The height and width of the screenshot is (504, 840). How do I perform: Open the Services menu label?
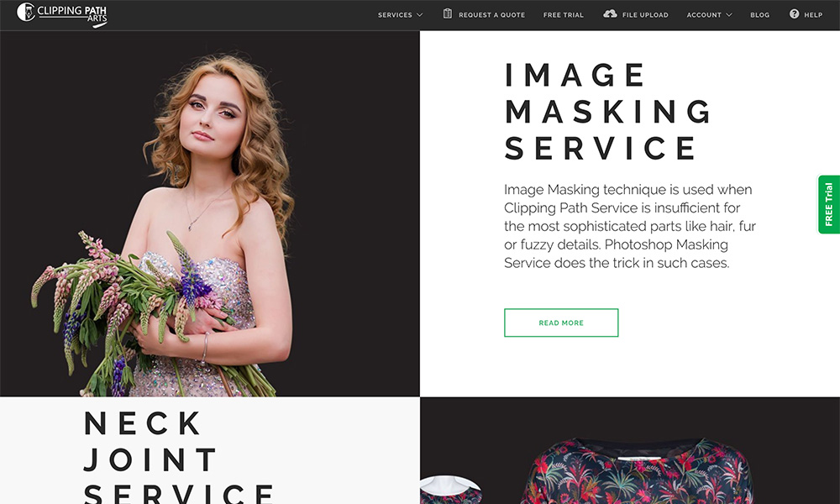395,15
